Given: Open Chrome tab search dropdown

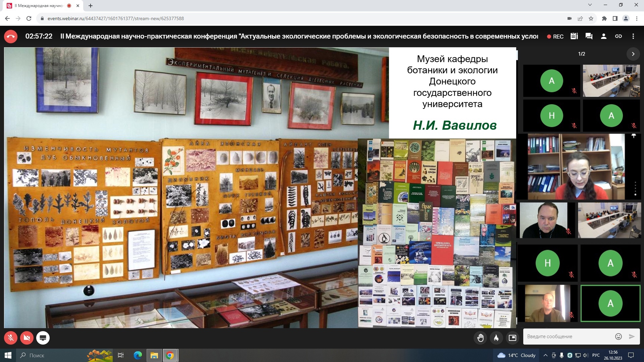Looking at the screenshot, I should coord(590,5).
